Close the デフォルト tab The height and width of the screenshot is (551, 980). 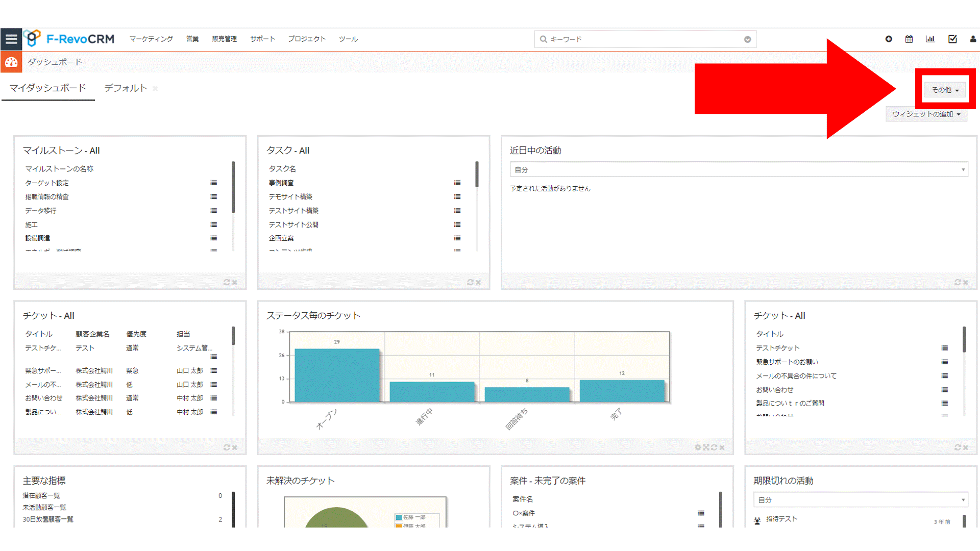coord(155,89)
